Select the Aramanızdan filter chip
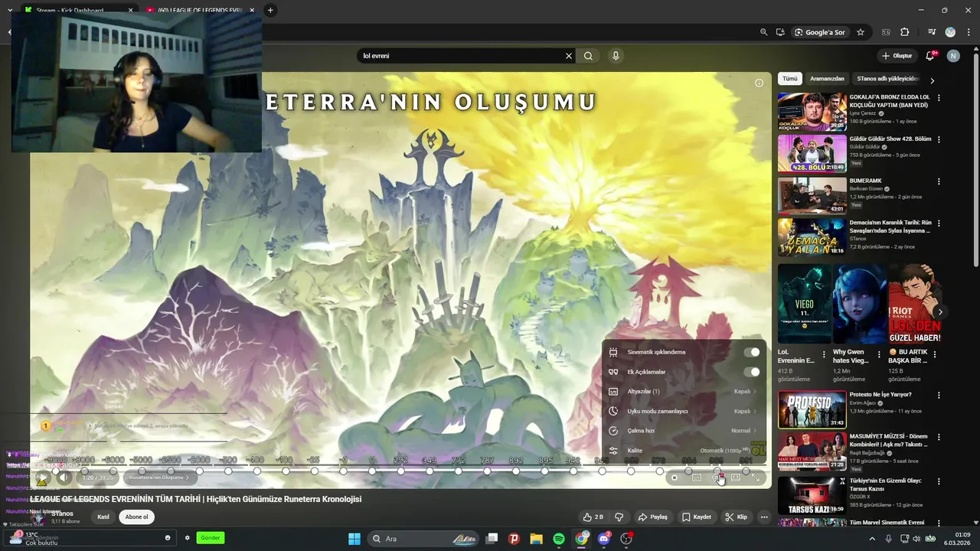The height and width of the screenshot is (551, 980). [x=827, y=79]
